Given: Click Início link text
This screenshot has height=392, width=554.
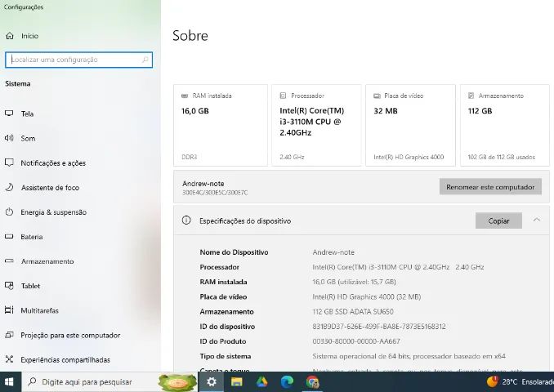Looking at the screenshot, I should click(29, 36).
